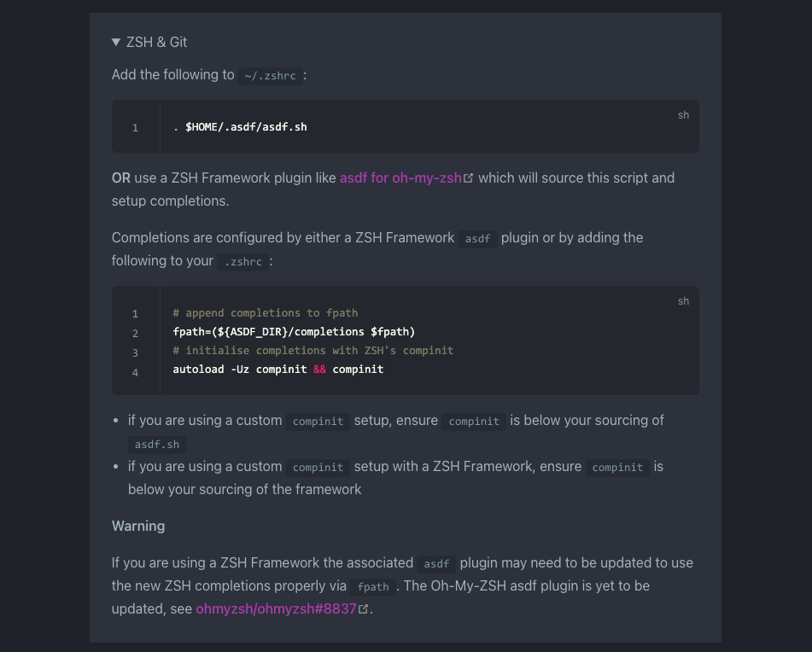Click the 'sh' label on the fpath code block
The height and width of the screenshot is (652, 812).
click(x=684, y=301)
